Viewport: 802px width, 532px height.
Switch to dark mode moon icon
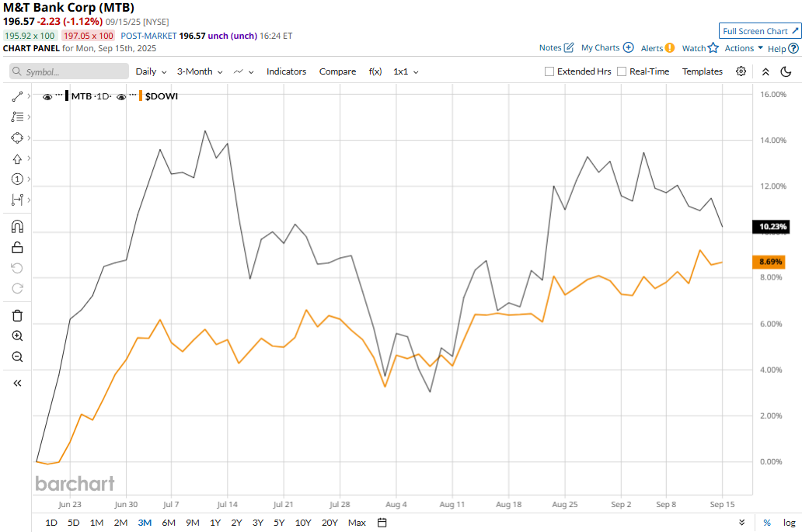pos(786,71)
